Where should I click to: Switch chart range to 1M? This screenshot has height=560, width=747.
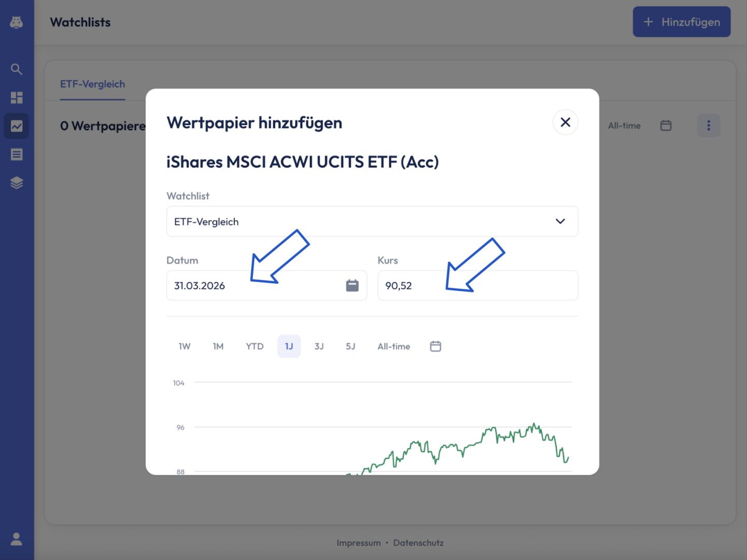point(218,346)
